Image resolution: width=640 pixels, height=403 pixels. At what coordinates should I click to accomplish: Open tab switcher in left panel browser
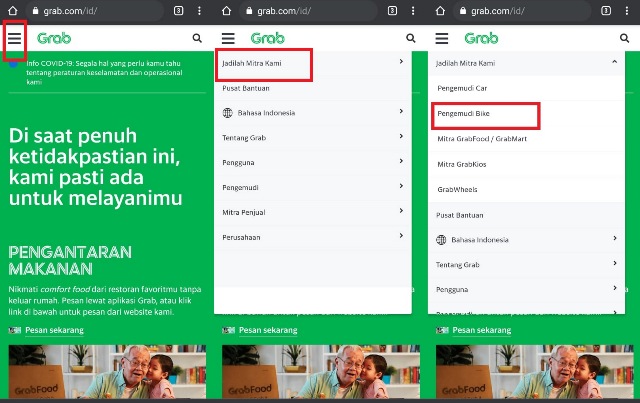click(178, 11)
